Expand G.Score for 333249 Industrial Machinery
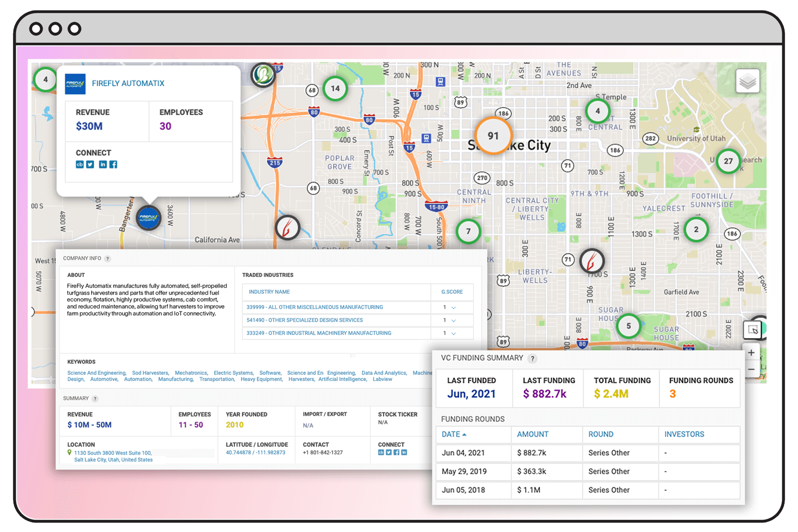798x532 pixels. click(x=453, y=334)
